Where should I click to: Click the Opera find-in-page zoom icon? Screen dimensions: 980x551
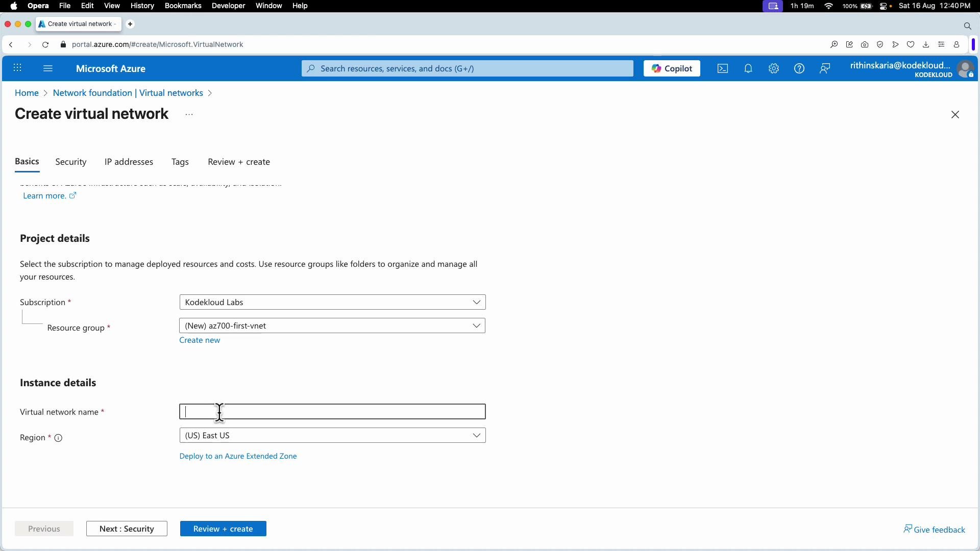(x=834, y=44)
